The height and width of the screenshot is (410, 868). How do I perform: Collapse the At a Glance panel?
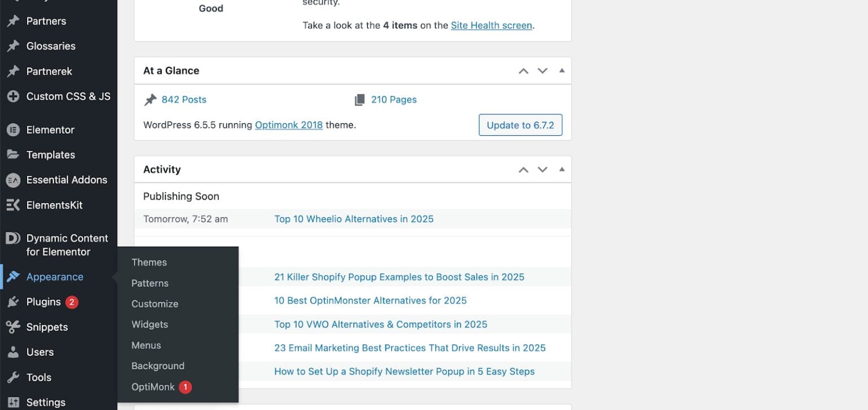pos(562,71)
